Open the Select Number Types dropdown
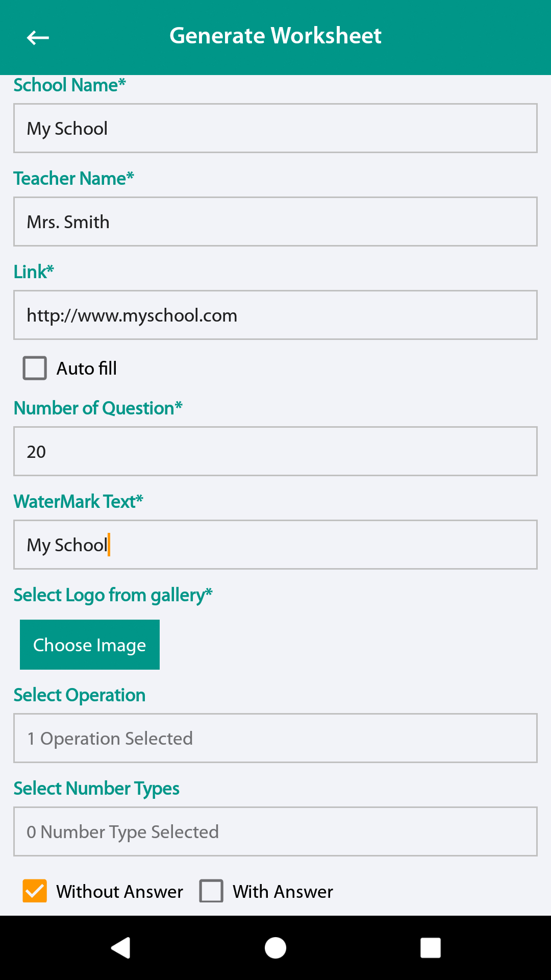Screen dimensions: 551x980 tap(275, 831)
